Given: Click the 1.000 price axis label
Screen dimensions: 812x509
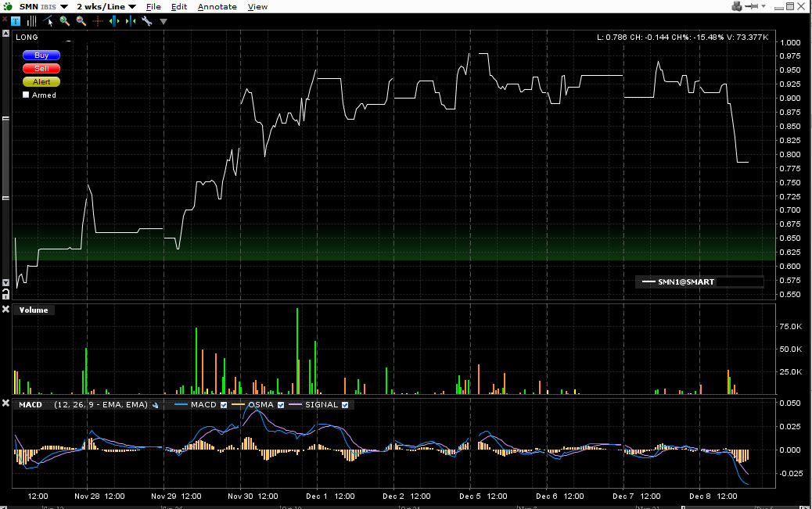Looking at the screenshot, I should pyautogui.click(x=790, y=42).
